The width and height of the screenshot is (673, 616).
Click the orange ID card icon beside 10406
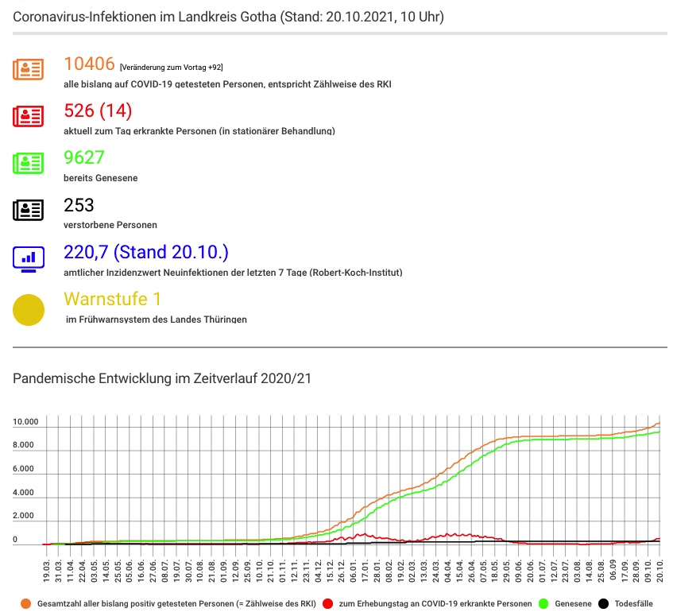click(x=29, y=69)
